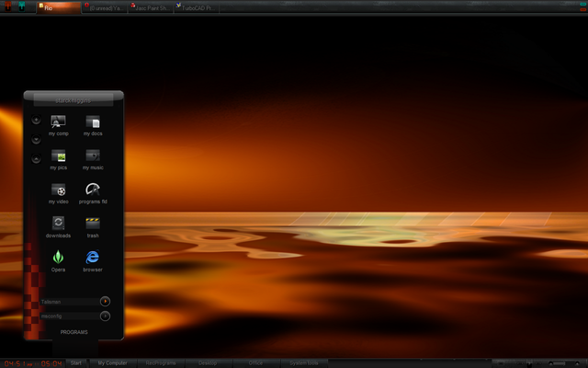Switch to the Jasc Paint Sh... tab
The height and width of the screenshot is (368, 588).
(x=151, y=7)
